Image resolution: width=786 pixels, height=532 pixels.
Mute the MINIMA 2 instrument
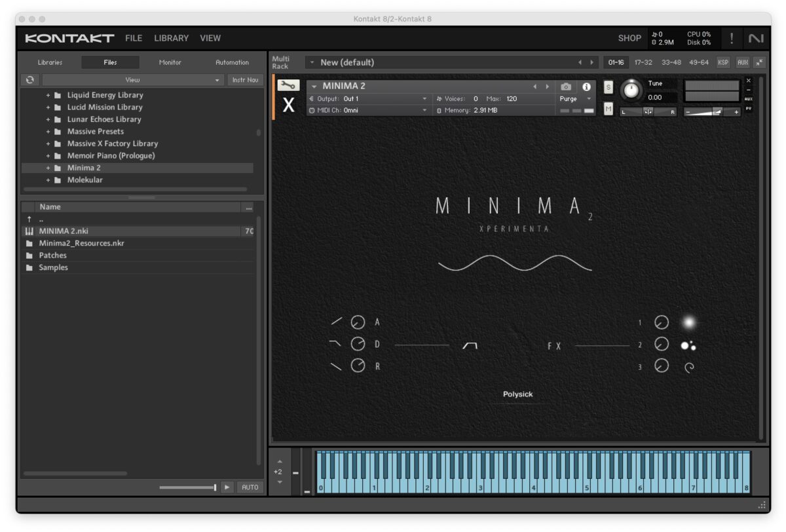(608, 109)
